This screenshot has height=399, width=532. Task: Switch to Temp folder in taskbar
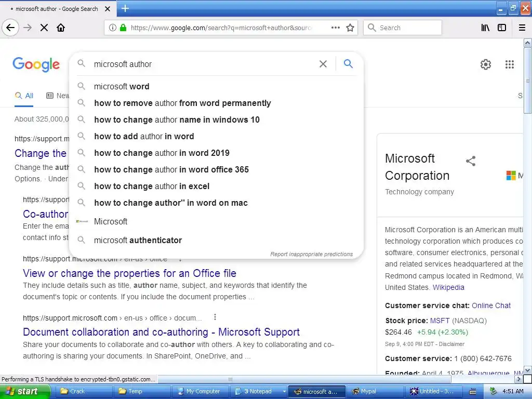coord(141,392)
